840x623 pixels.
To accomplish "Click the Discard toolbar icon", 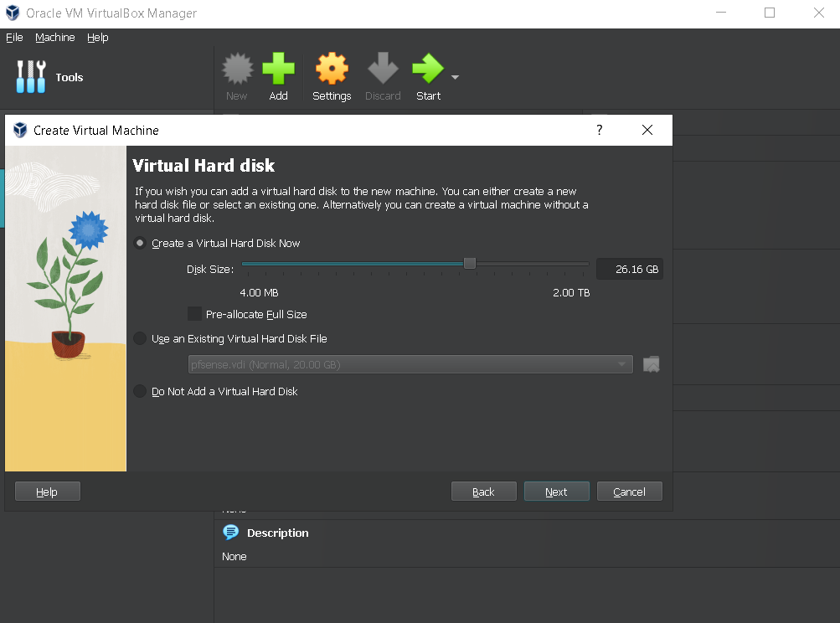I will pyautogui.click(x=383, y=69).
